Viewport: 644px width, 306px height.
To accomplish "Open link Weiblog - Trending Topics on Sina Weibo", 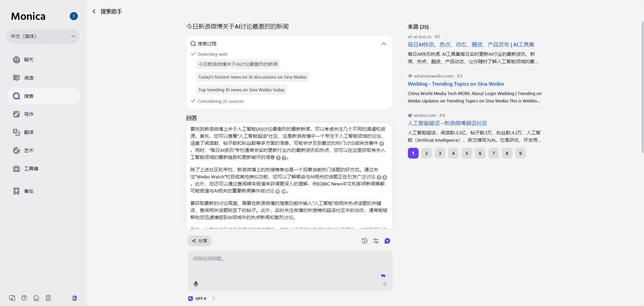I will [x=456, y=84].
